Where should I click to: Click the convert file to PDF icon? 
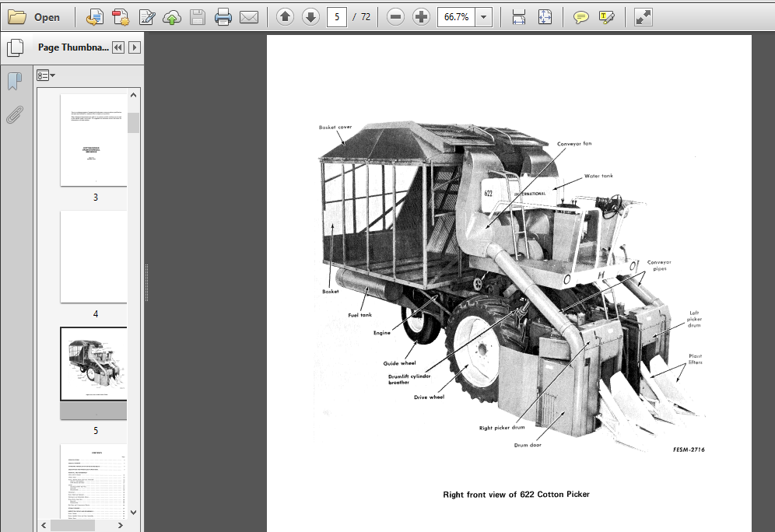click(94, 17)
